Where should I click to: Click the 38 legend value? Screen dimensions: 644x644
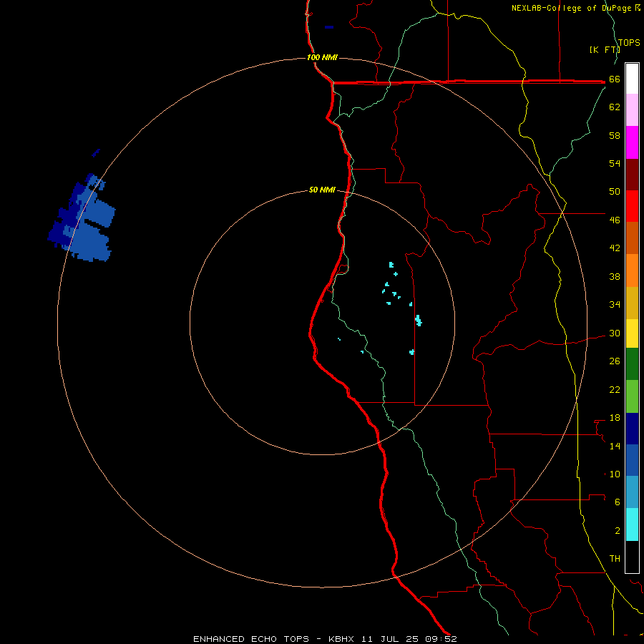615,276
